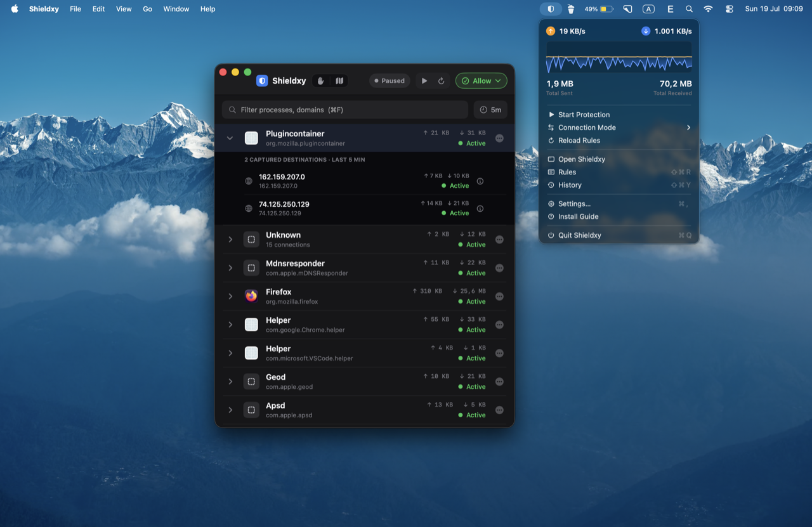Open the Go menu

[x=147, y=9]
